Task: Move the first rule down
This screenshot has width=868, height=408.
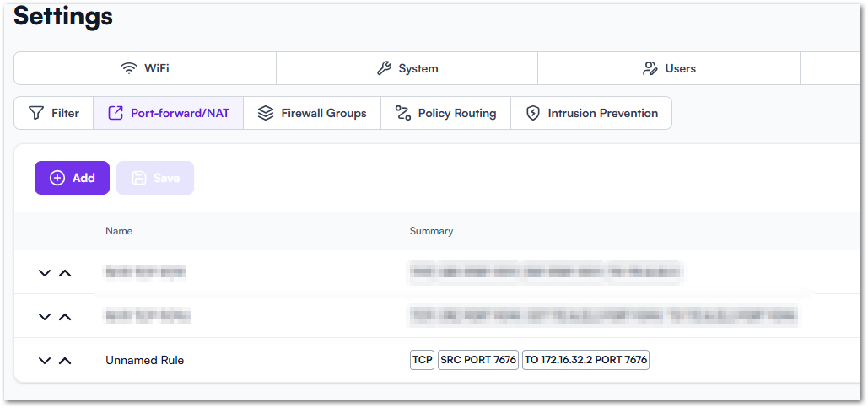Action: click(45, 273)
